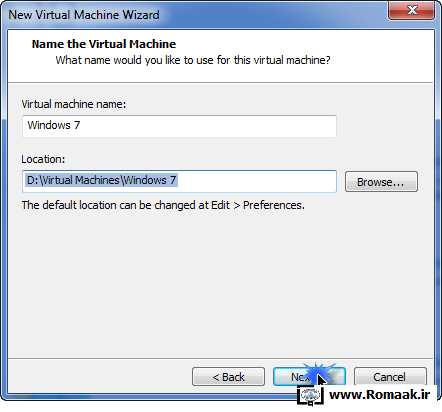The image size is (442, 412).
Task: Click the Romaak logo icon in watermark
Action: [310, 396]
